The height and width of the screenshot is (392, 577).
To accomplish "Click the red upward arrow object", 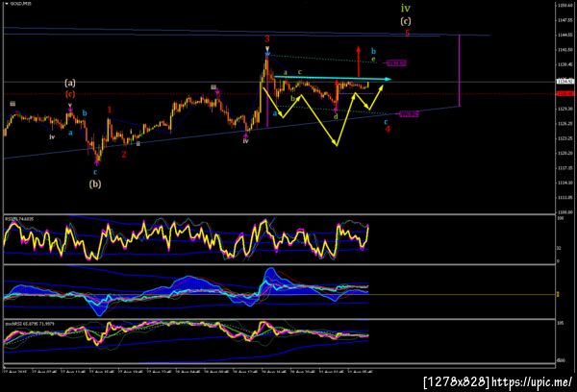I will click(358, 61).
